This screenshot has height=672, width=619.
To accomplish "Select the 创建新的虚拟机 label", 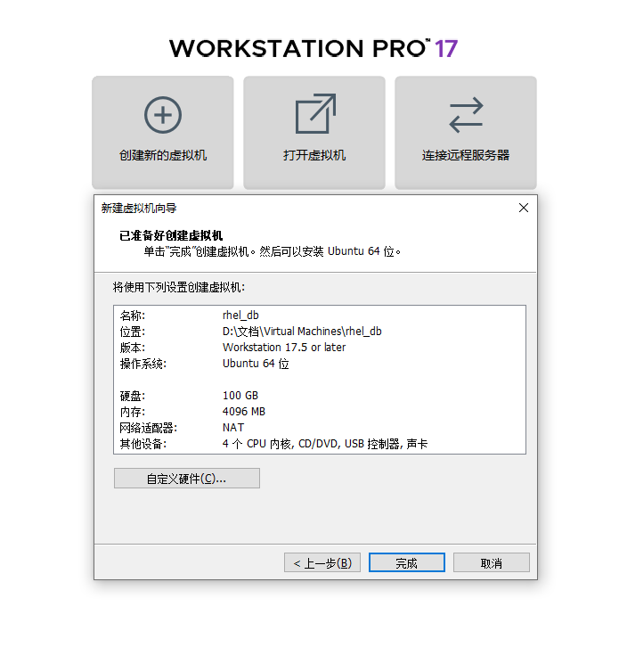I will 163,155.
